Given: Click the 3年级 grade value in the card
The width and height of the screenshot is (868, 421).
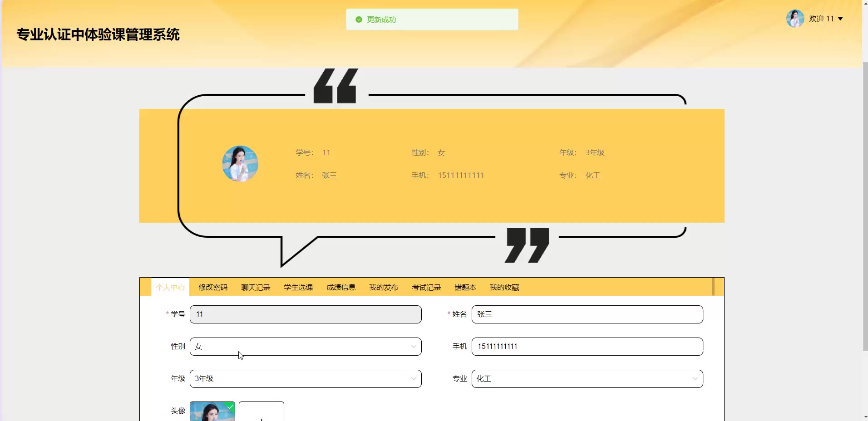Looking at the screenshot, I should click(x=595, y=152).
